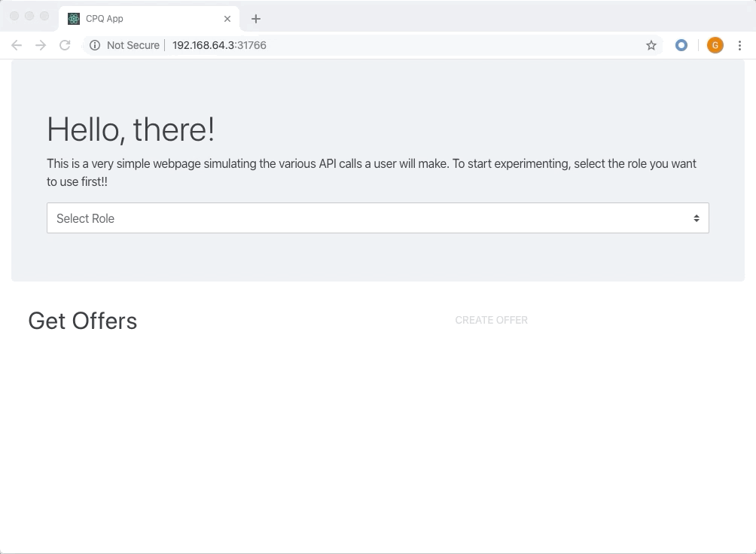
Task: Click the browser back arrow
Action: (x=17, y=45)
